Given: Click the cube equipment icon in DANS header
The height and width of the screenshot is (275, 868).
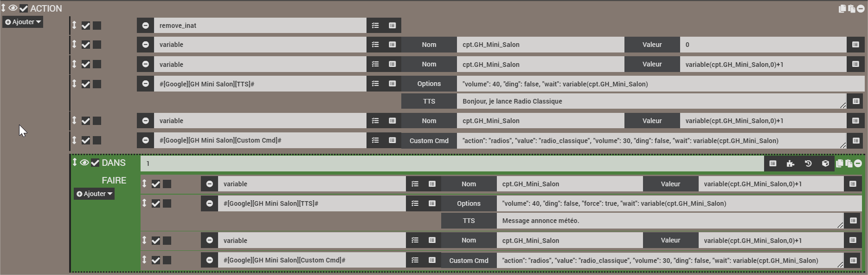Looking at the screenshot, I should click(825, 164).
